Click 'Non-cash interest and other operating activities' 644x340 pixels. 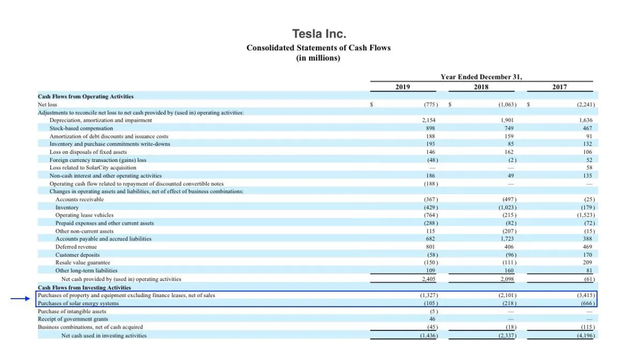tap(106, 175)
